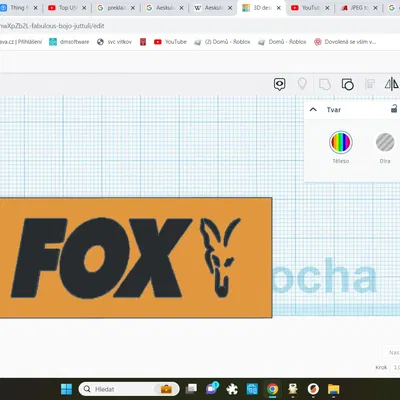Open File Explorer from the taskbar
Screen dimensions: 400x400
click(x=333, y=389)
